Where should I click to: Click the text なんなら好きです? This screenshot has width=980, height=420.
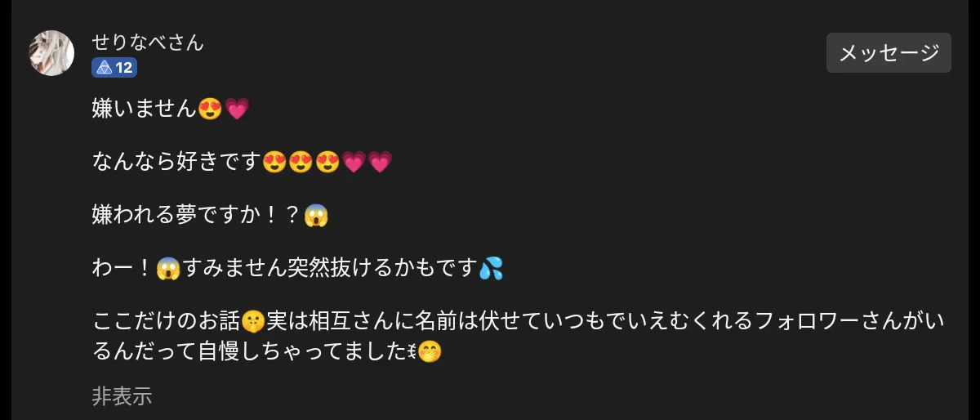[x=177, y=162]
